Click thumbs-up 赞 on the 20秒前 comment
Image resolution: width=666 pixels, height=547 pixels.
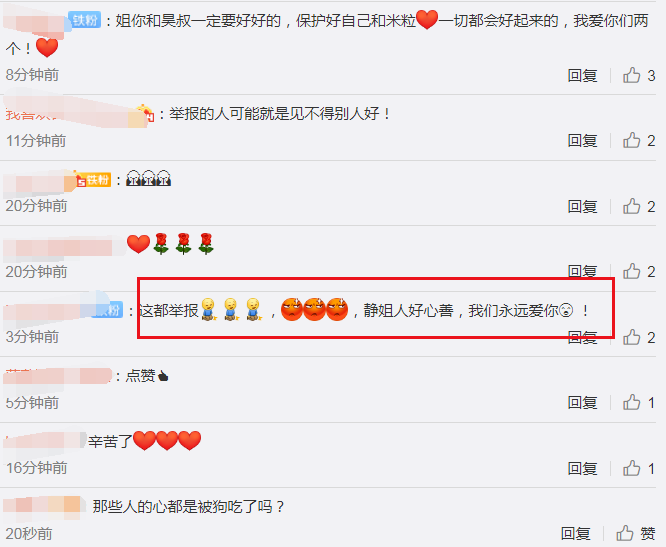(636, 533)
